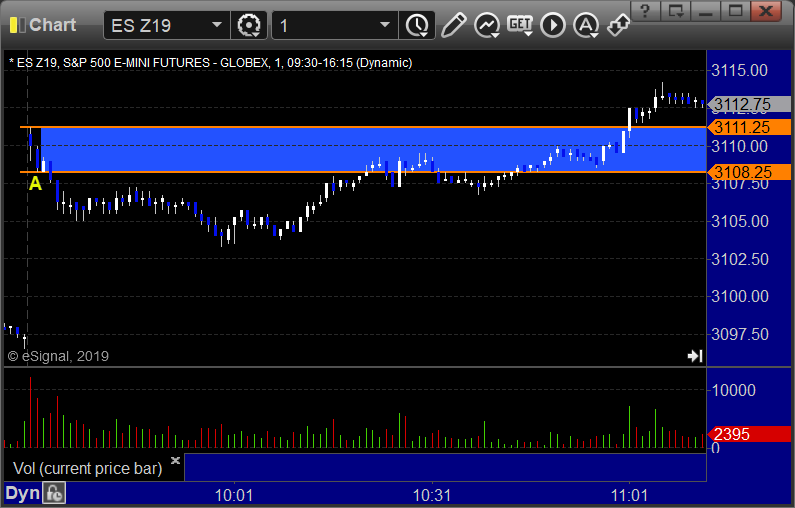This screenshot has width=795, height=508.
Task: Click the 11:01 time axis label
Action: 629,495
